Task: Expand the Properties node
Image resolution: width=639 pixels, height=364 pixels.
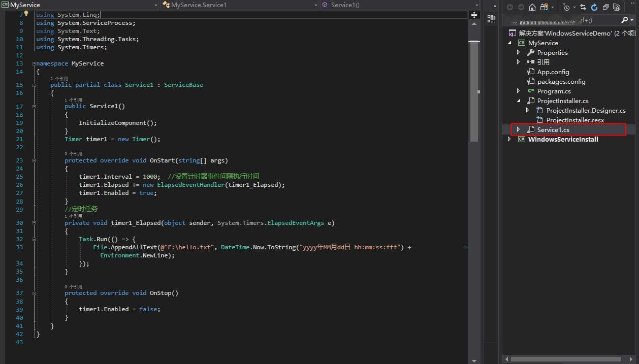Action: [x=519, y=52]
